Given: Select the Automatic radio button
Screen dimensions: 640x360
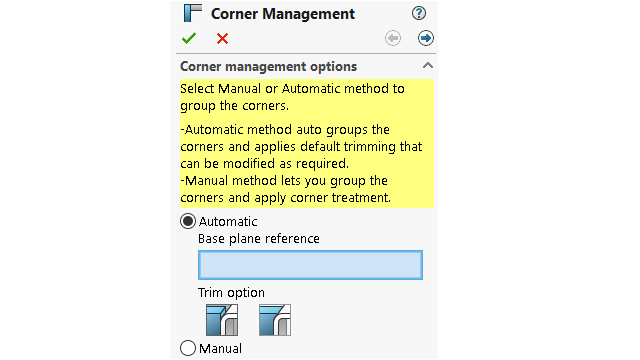Looking at the screenshot, I should coord(188,221).
